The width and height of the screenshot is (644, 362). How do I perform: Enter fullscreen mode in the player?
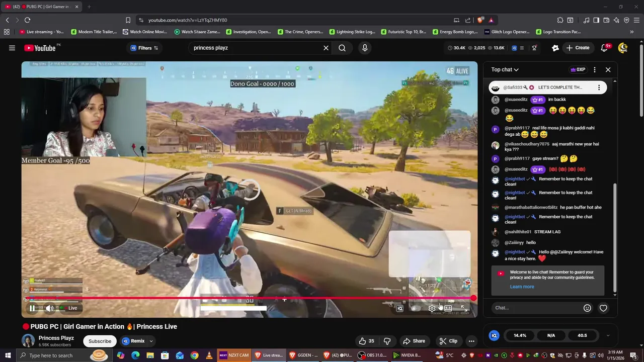(464, 308)
